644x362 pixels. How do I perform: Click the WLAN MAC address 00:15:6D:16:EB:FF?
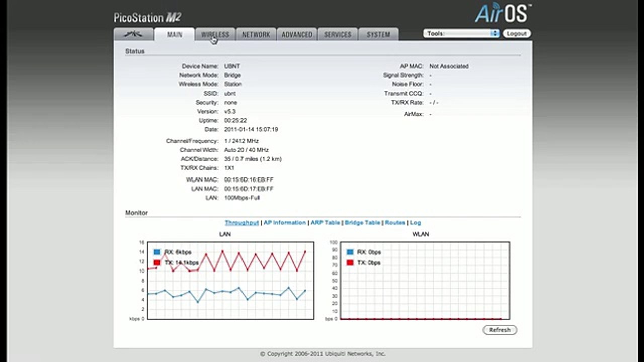tap(249, 179)
